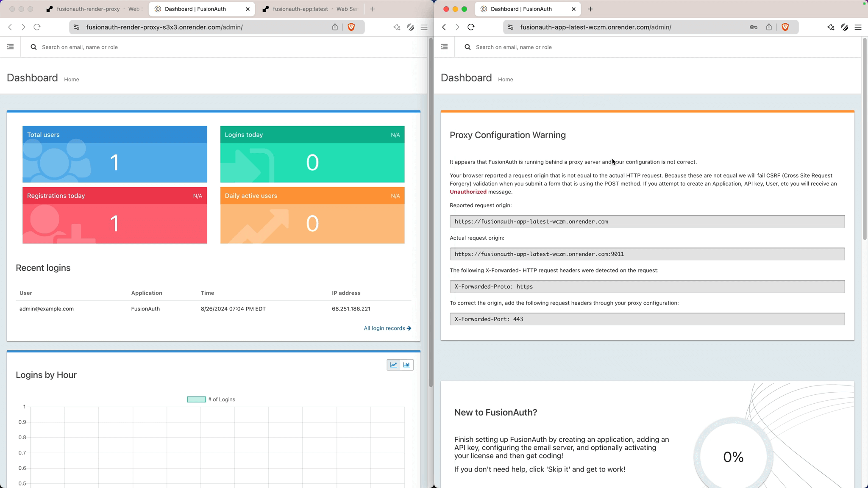View site information icon in left address bar
The image size is (868, 488).
click(76, 27)
